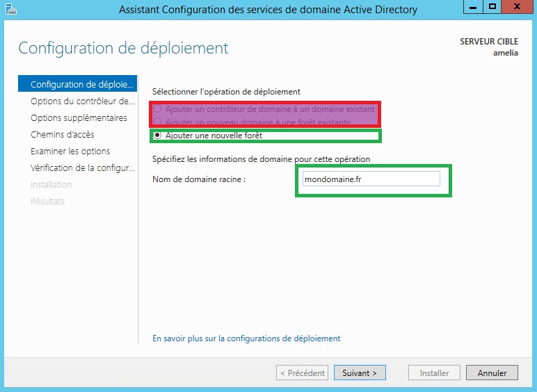Viewport: 537px width, 392px height.
Task: Click the 'Annuler' button
Action: (492, 373)
